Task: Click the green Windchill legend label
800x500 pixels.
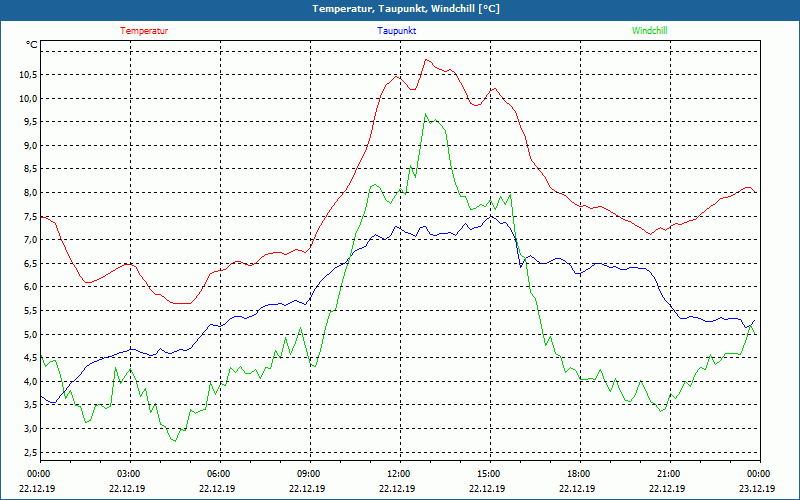Action: 649,31
